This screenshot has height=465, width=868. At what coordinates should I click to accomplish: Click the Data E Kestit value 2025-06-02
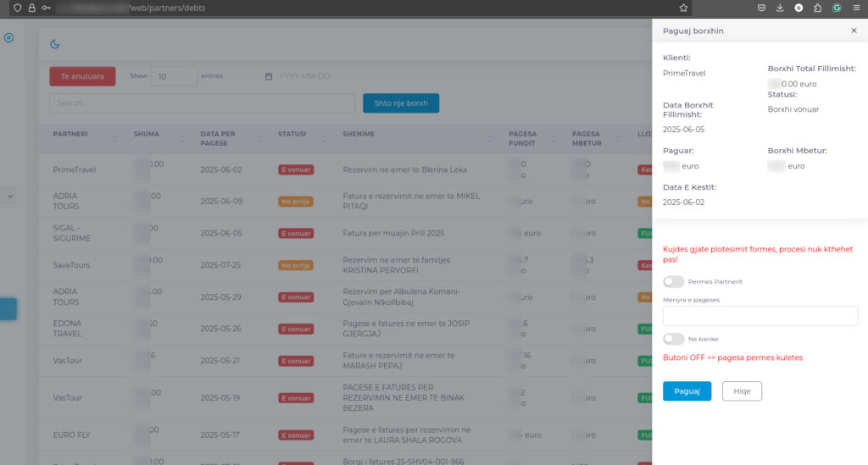[x=684, y=202]
